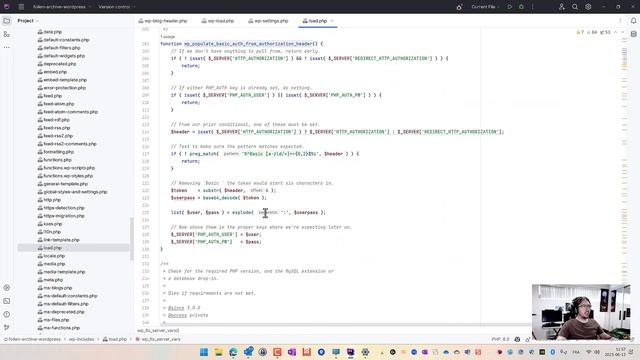The width and height of the screenshot is (640, 360).
Task: Click the function name wp_populate_basic_auth_from_authorization_header
Action: 248,44
